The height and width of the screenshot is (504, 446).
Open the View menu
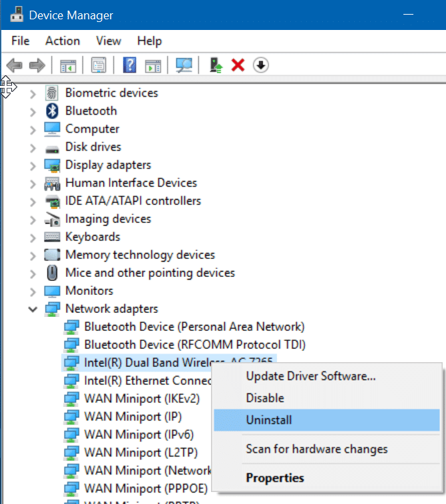(x=109, y=41)
